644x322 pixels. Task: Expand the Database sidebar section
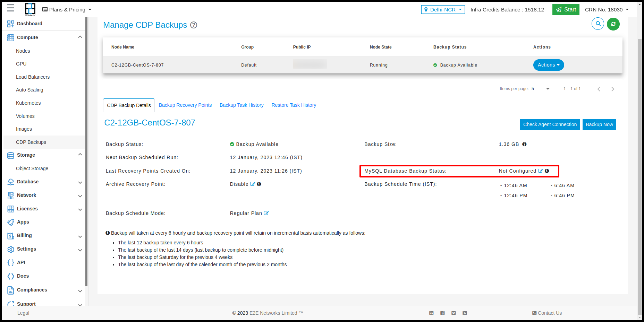pos(80,182)
